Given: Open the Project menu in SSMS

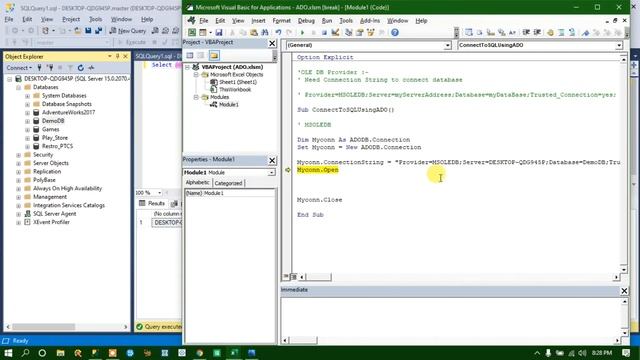Looking at the screenshot, I should (71, 19).
